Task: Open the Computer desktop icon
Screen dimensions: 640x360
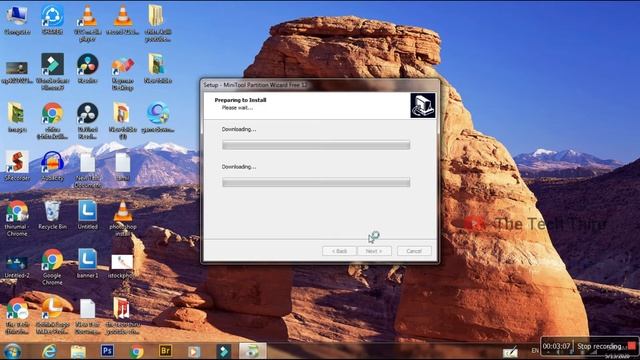Action: [x=17, y=20]
